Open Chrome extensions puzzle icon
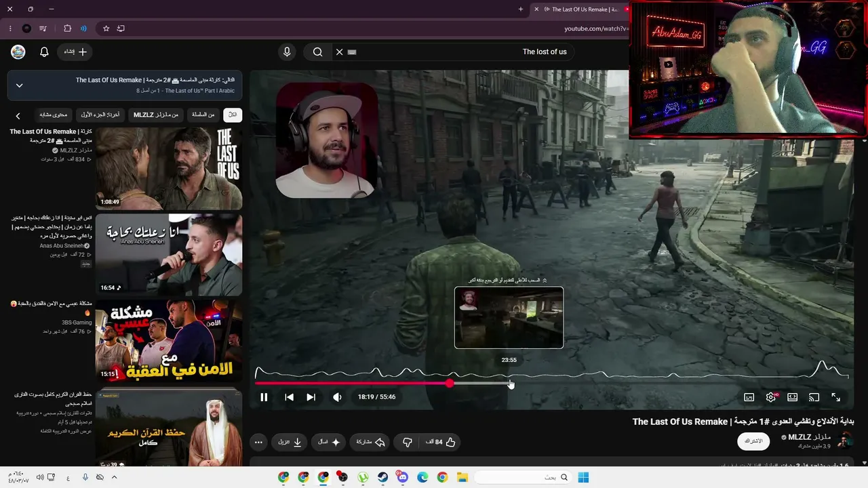Image resolution: width=868 pixels, height=488 pixels. pyautogui.click(x=67, y=28)
